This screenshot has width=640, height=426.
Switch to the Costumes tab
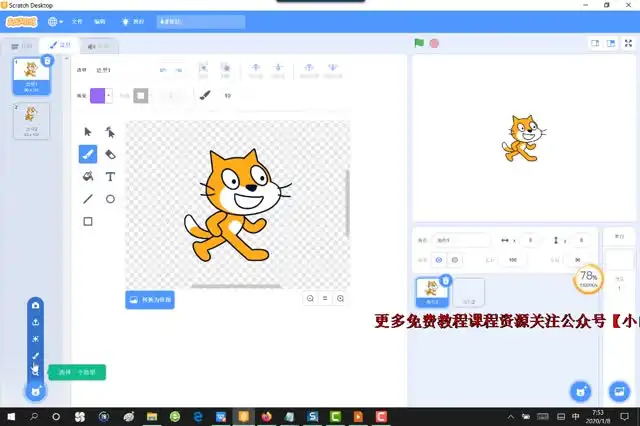[x=60, y=45]
